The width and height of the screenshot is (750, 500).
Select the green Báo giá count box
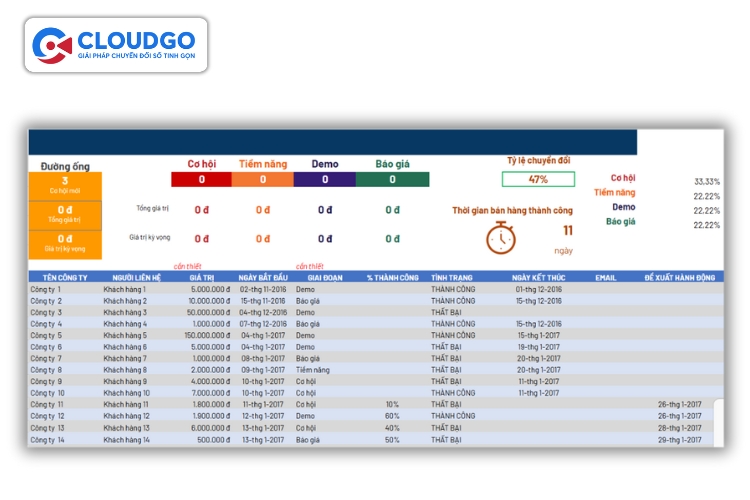tap(392, 180)
